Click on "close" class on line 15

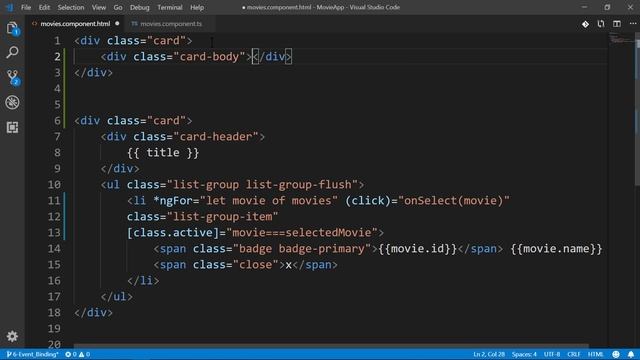256,265
